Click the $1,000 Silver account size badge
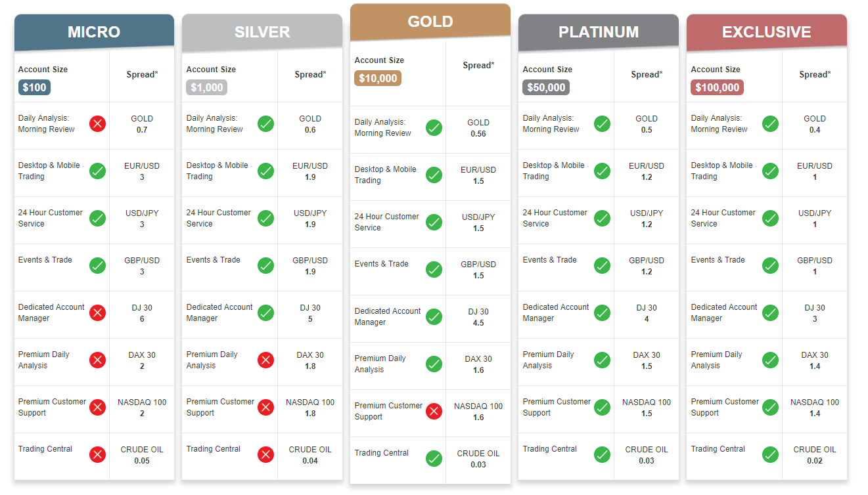 207,87
